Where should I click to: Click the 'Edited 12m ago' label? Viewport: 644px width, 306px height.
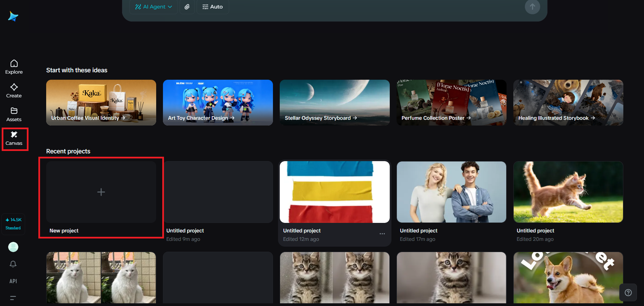tap(301, 239)
